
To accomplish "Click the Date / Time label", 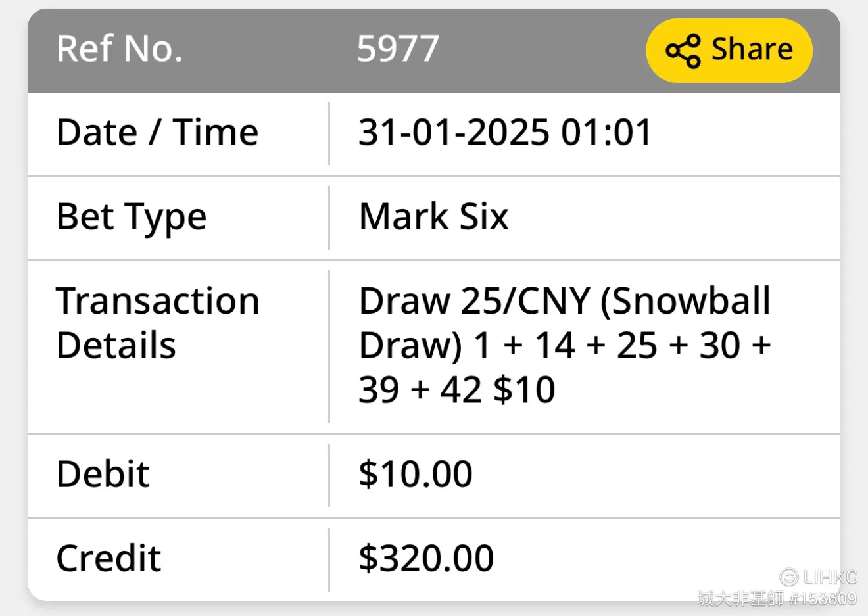I will [157, 133].
